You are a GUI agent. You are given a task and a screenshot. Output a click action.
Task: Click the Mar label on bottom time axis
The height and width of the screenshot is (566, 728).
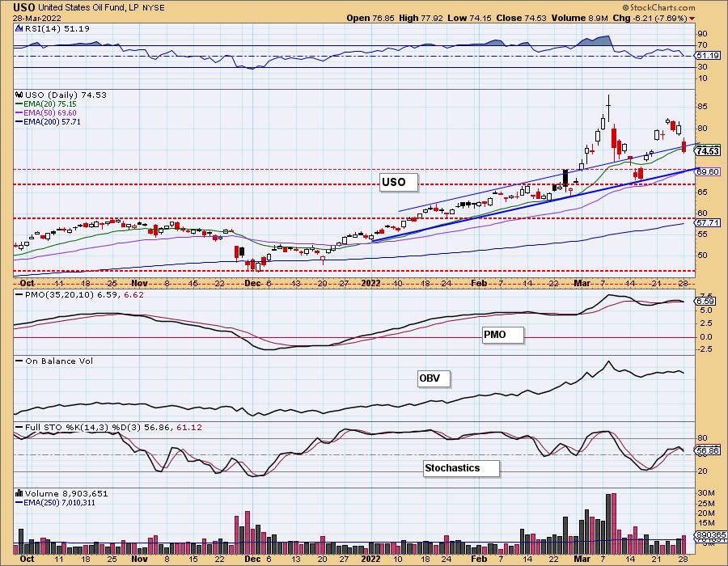582,559
